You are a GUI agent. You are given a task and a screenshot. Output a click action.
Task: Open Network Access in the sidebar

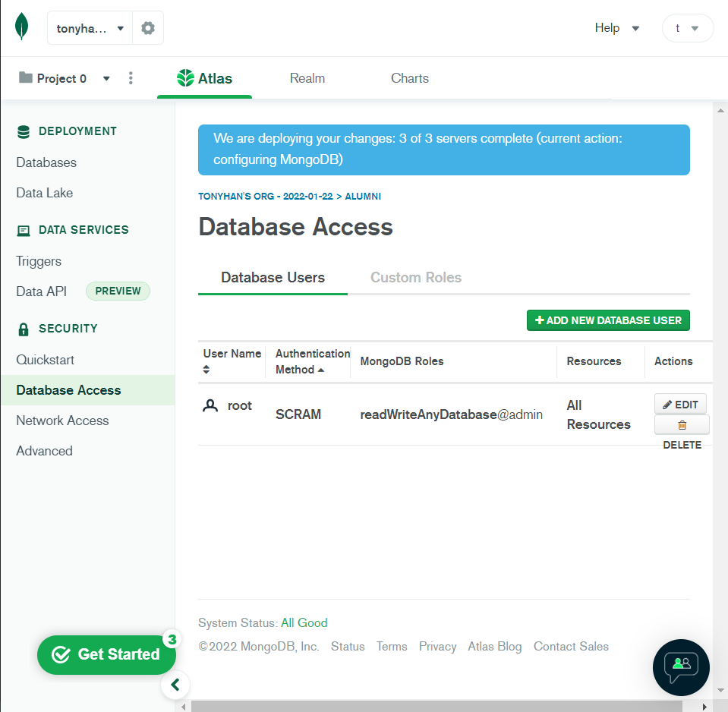click(62, 421)
